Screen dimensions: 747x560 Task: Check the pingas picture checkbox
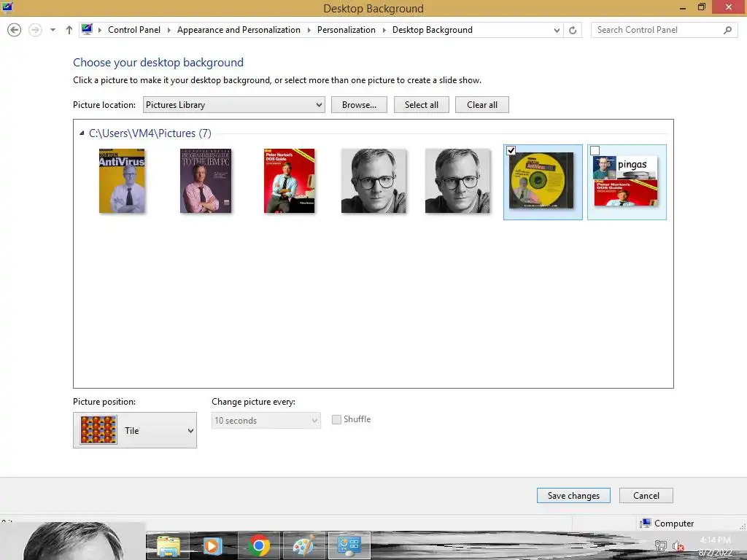595,150
